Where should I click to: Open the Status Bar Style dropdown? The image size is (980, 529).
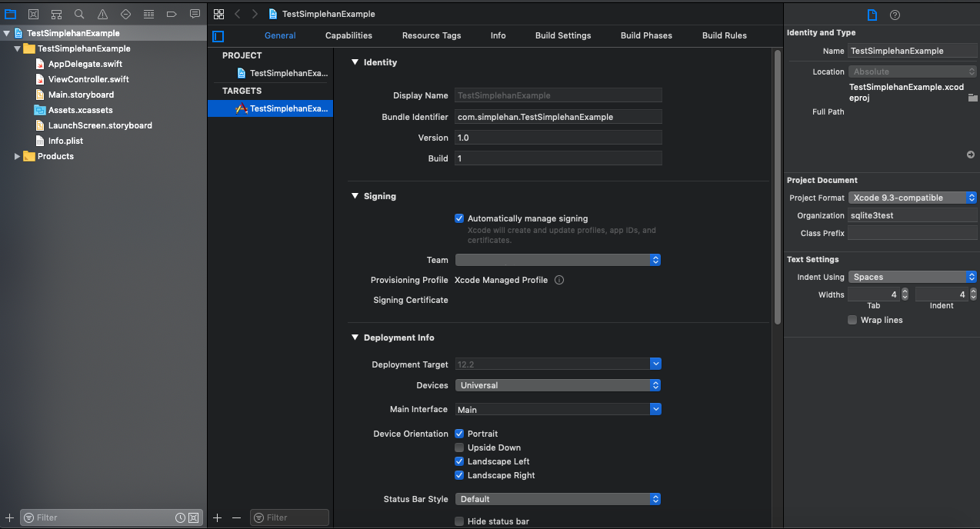click(x=558, y=499)
